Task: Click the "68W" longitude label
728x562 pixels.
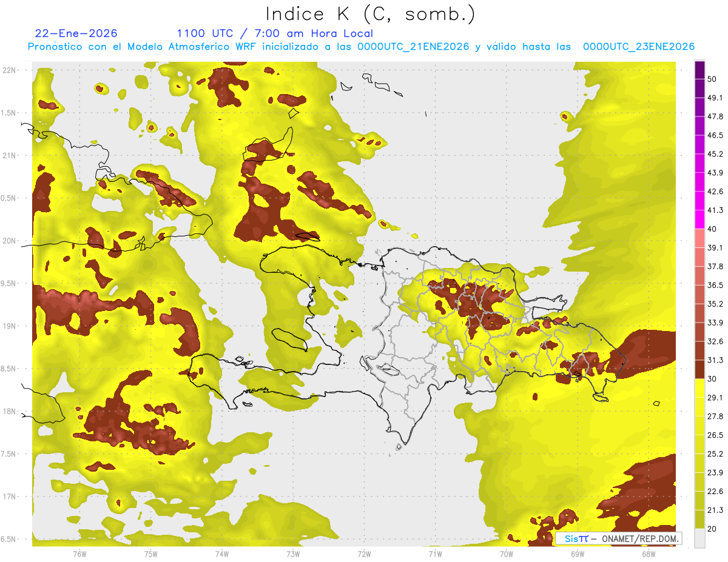Action: [x=649, y=554]
